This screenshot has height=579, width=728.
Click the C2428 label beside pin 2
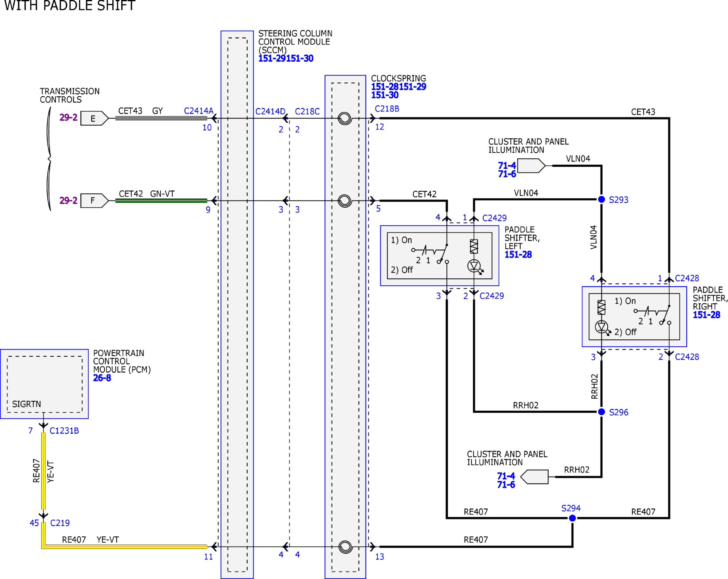687,357
